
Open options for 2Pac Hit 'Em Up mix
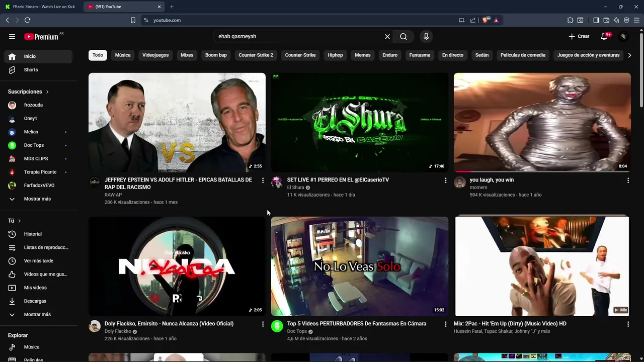(x=628, y=324)
